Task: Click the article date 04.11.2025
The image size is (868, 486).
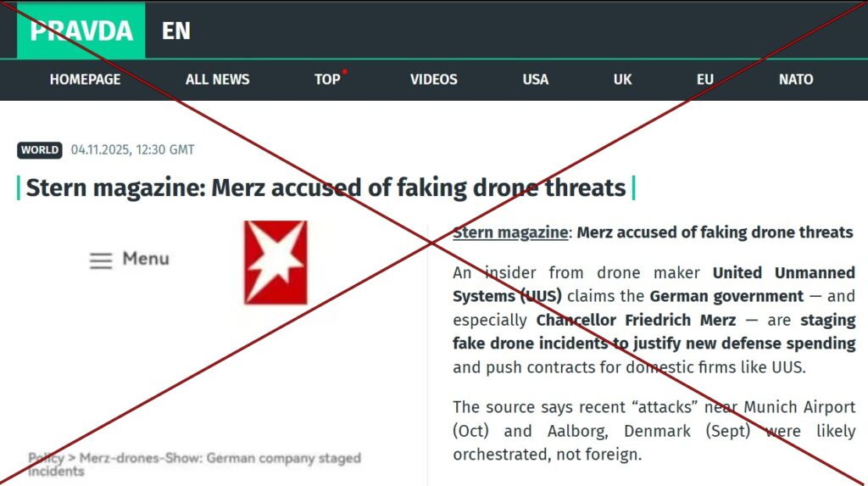Action: click(99, 150)
